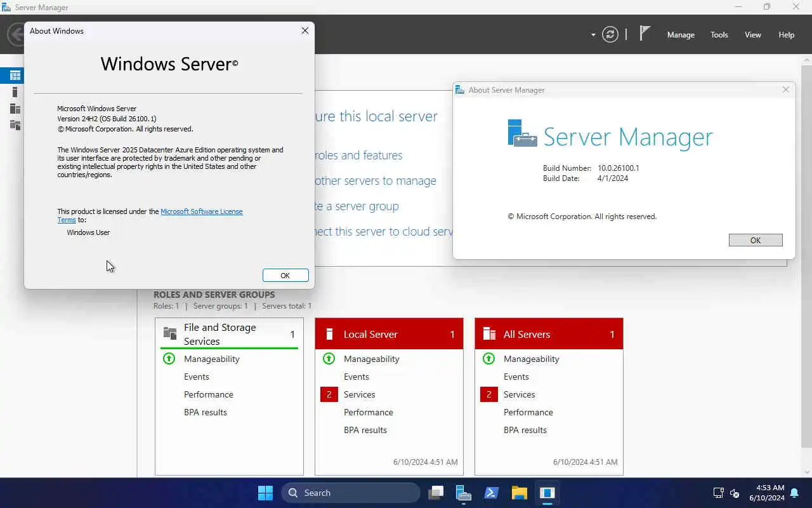
Task: Open Services in All Servers tile
Action: pyautogui.click(x=520, y=394)
